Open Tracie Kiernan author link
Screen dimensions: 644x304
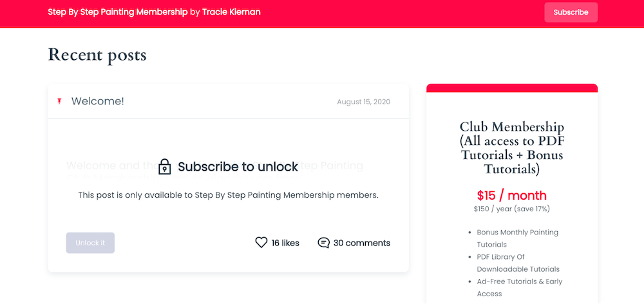pyautogui.click(x=231, y=12)
